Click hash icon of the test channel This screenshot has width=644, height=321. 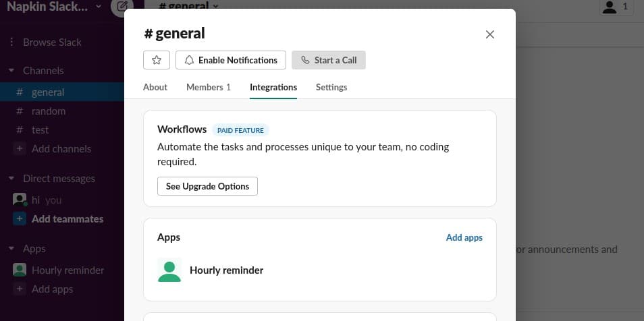pos(20,129)
